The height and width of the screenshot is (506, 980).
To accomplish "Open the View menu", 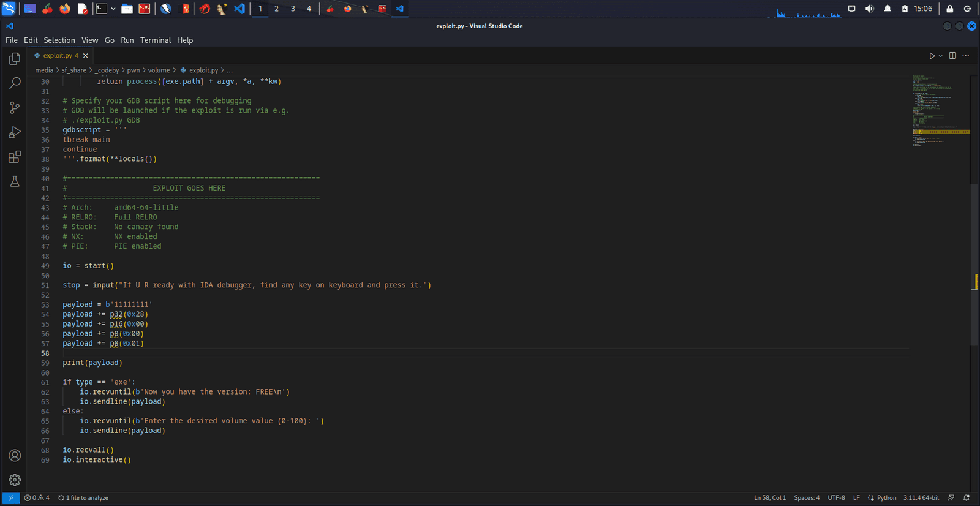I will 90,40.
